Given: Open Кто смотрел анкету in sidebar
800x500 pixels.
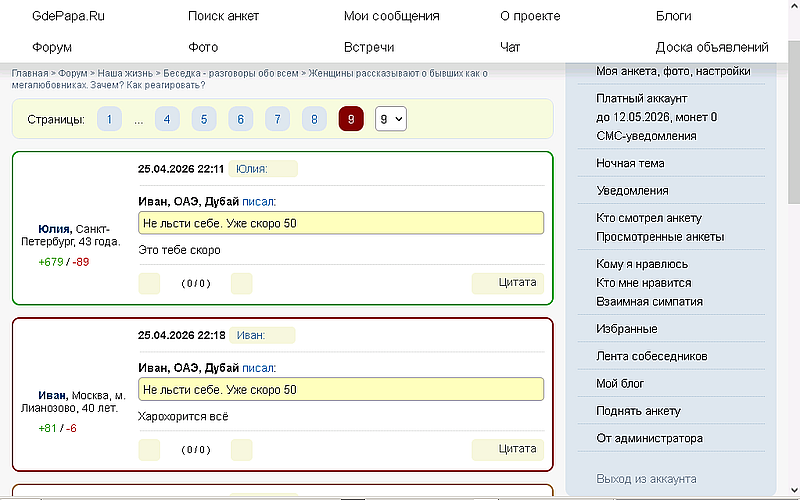Looking at the screenshot, I should tap(649, 218).
